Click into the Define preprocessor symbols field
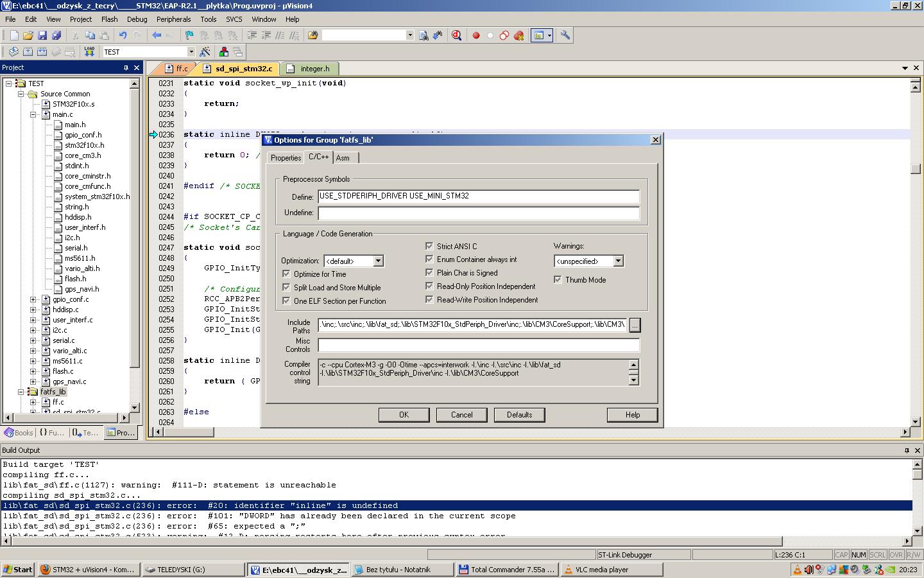The image size is (924, 578). (479, 197)
